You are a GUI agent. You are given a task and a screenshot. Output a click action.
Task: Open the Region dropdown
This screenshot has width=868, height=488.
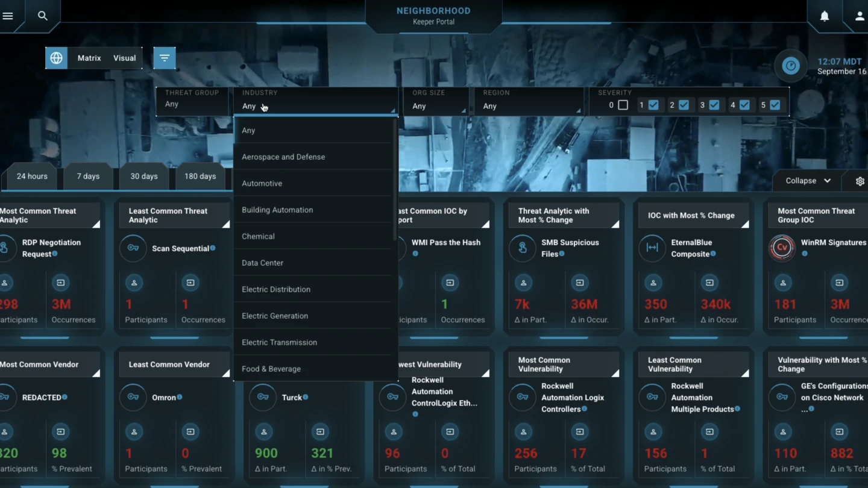529,106
